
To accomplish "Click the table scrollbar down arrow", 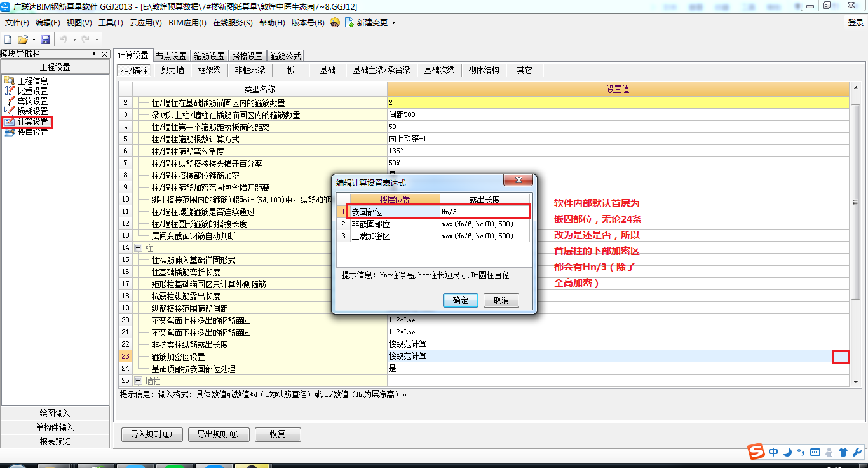I will (x=856, y=382).
